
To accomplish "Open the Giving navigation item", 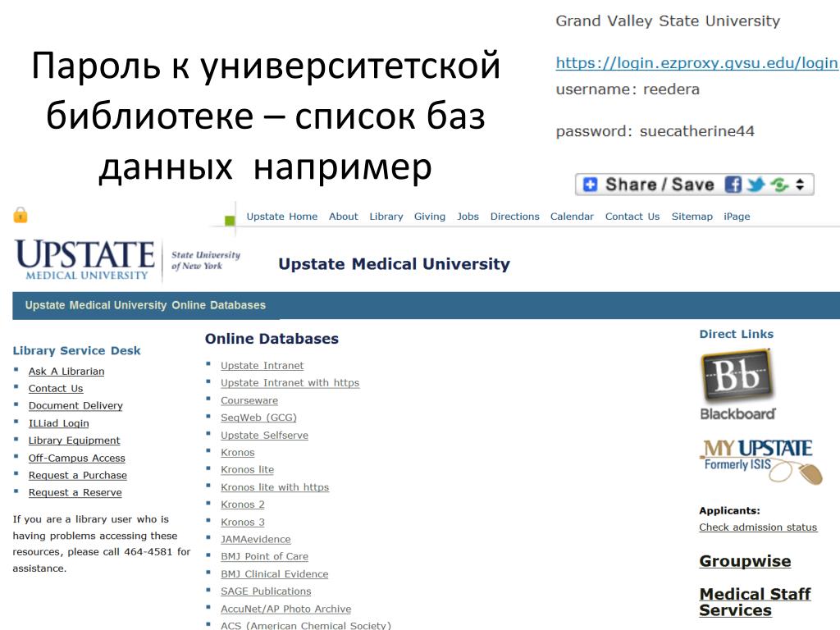I will (x=430, y=217).
